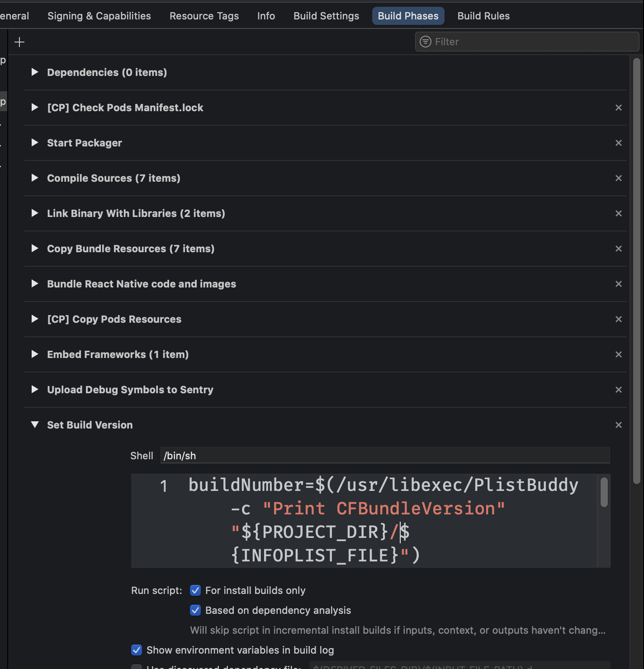Image resolution: width=644 pixels, height=669 pixels.
Task: Delete the Compile Sources phase
Action: tap(619, 178)
